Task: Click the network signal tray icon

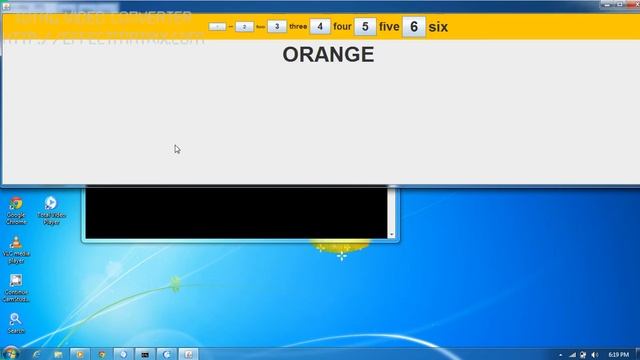Action: [573, 355]
